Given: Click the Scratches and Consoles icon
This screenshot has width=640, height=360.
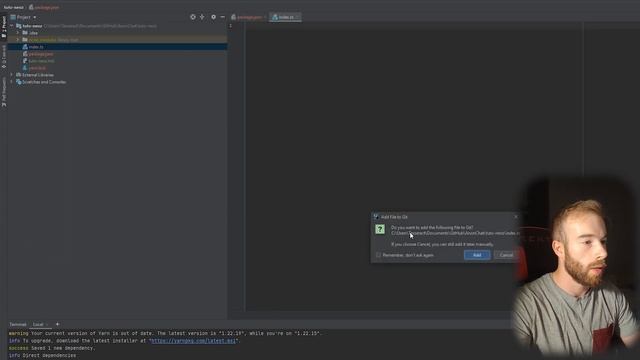Looking at the screenshot, I should pyautogui.click(x=18, y=82).
